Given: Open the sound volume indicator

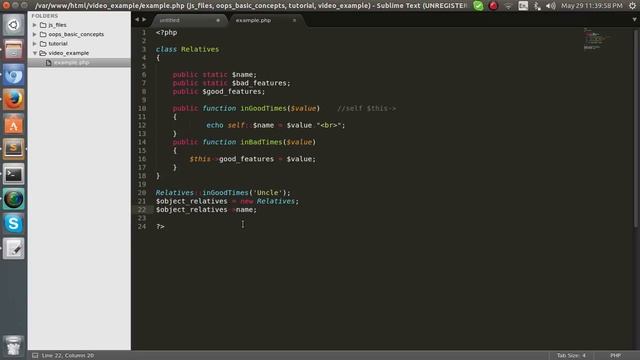Looking at the screenshot, I should [551, 6].
